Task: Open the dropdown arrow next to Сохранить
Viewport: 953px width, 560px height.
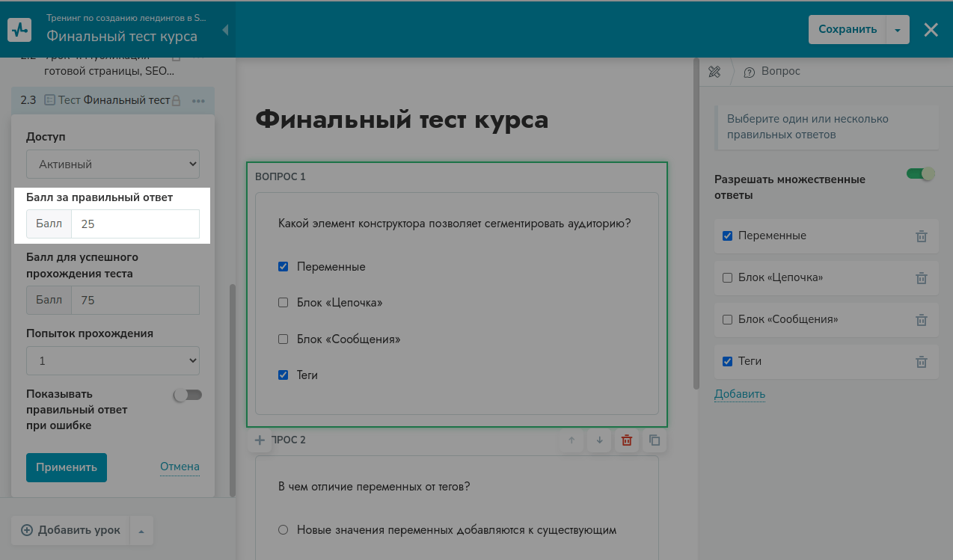Action: click(898, 30)
